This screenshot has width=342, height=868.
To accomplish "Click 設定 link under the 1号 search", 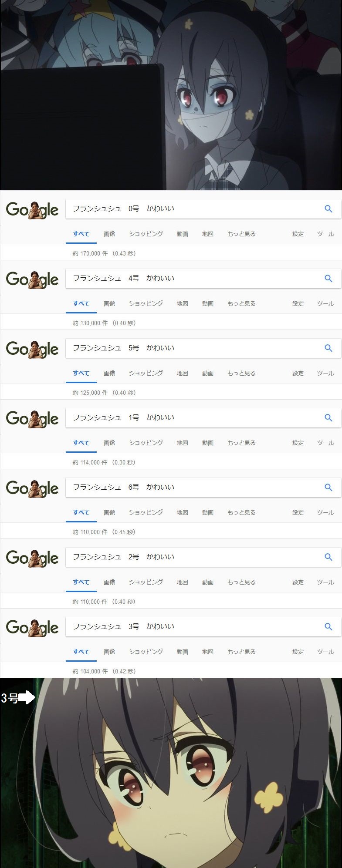I will pyautogui.click(x=298, y=443).
